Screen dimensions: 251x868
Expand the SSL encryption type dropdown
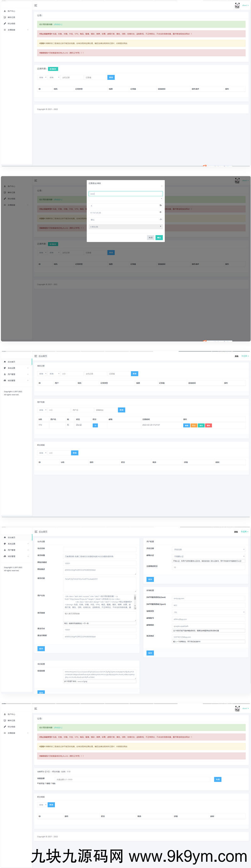(209, 612)
